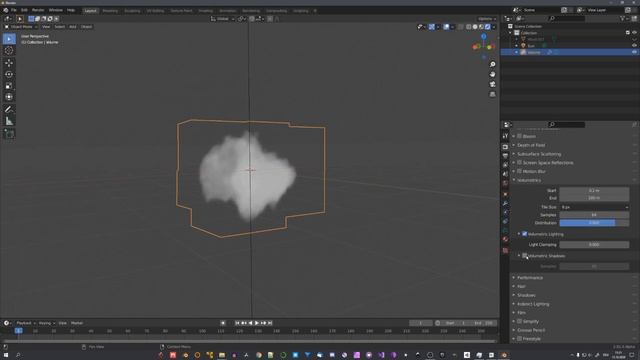Adjust the Distribution slider
This screenshot has height=360, width=640.
click(x=594, y=223)
